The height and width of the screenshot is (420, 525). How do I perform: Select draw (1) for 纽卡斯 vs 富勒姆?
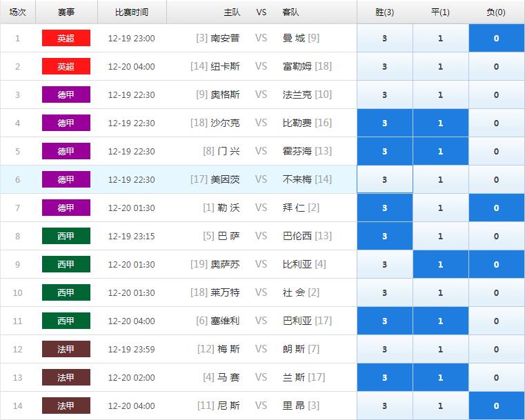tap(441, 67)
